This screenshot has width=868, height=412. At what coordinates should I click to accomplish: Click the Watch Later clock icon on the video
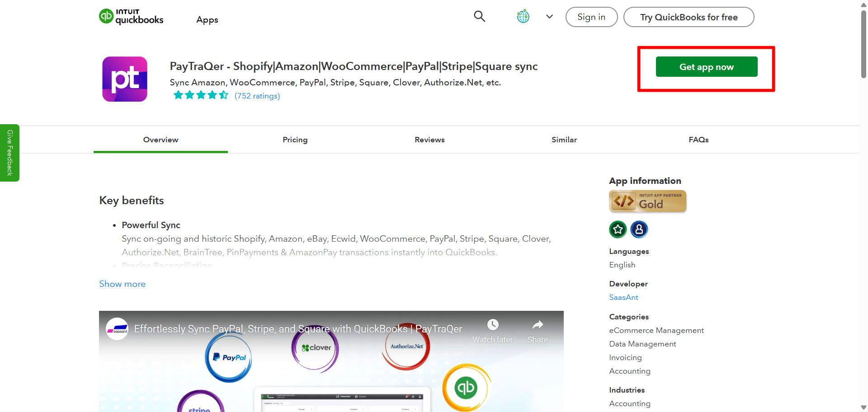[x=492, y=325]
